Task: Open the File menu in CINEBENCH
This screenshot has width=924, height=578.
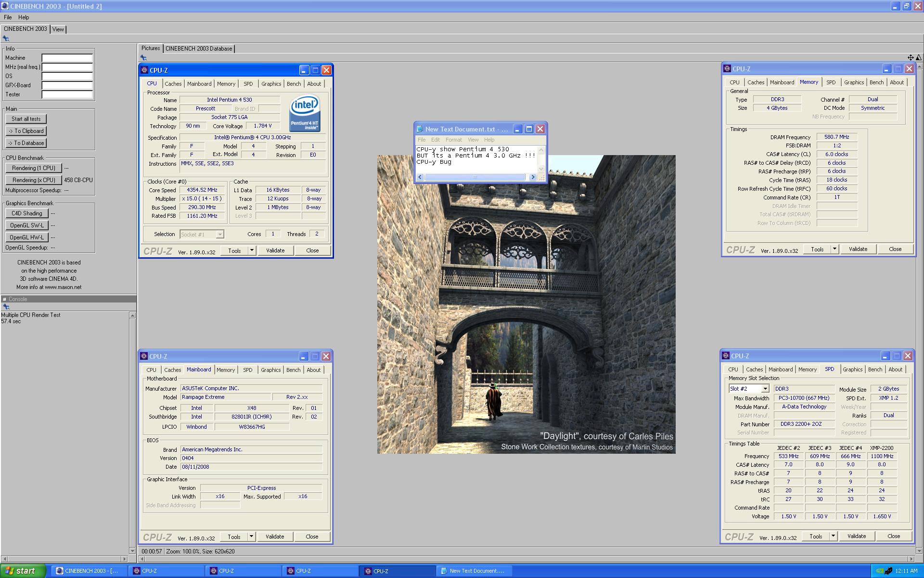Action: pyautogui.click(x=8, y=17)
